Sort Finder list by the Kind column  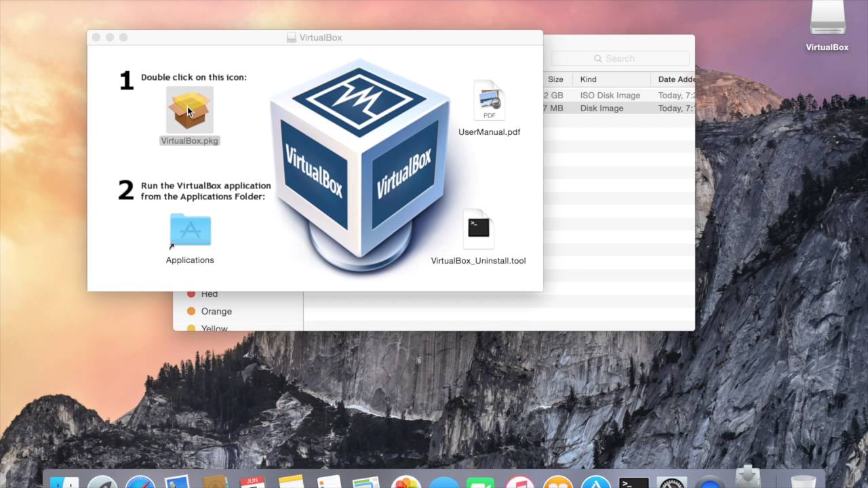pos(610,79)
